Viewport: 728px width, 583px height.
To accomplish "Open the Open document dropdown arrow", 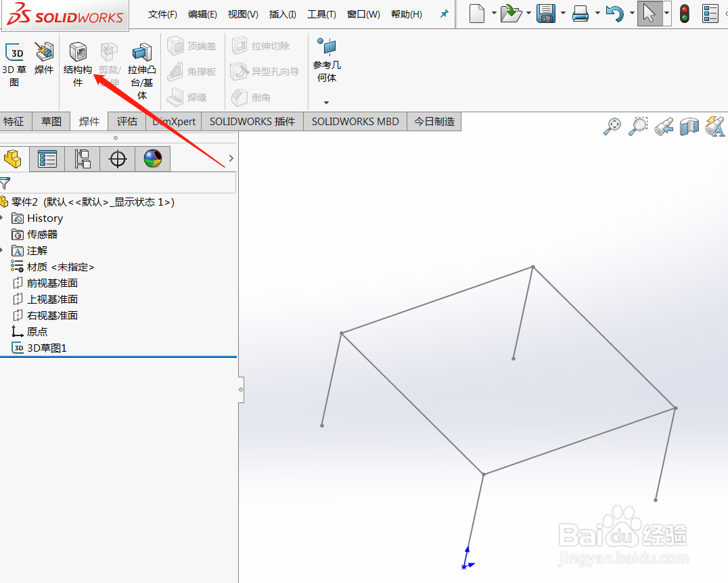I will tap(529, 13).
